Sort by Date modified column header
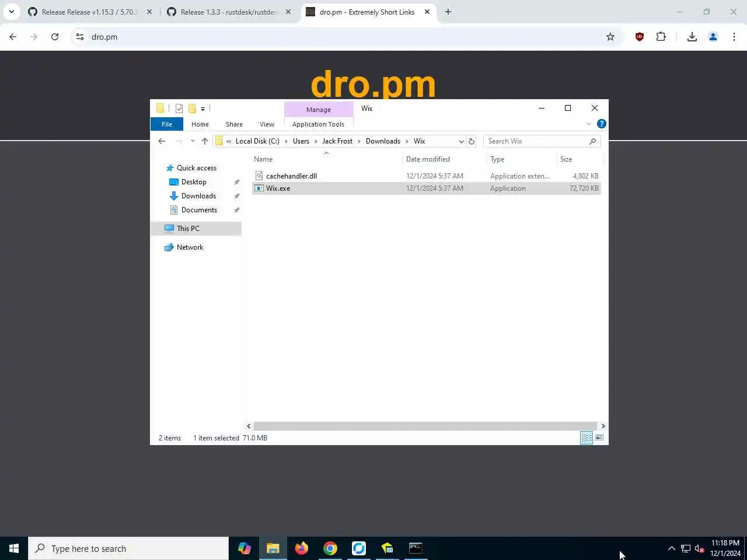The image size is (747, 560). [444, 159]
